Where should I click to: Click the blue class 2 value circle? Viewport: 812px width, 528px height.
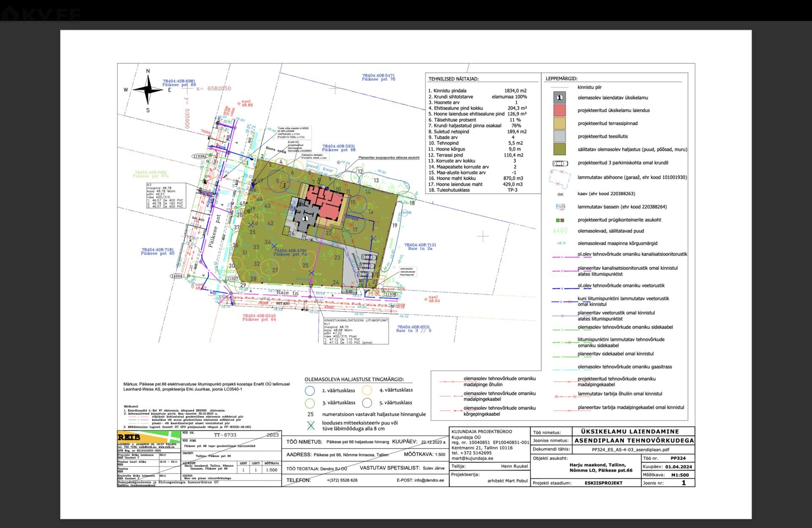(310, 390)
